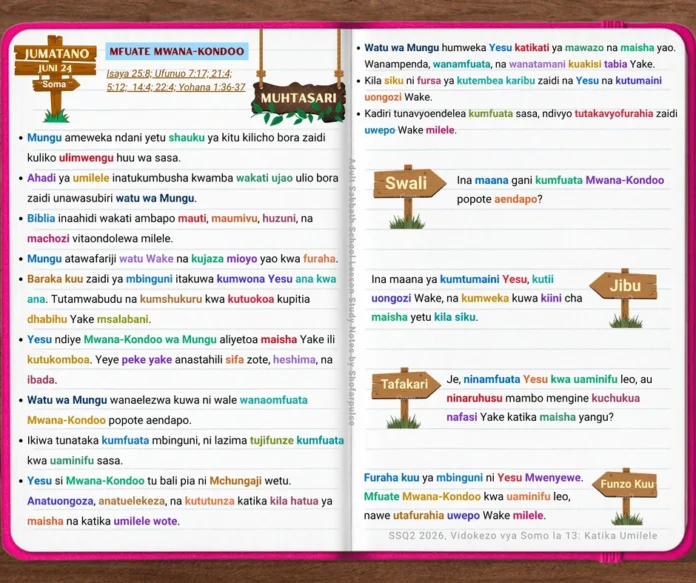Click the Muhtasari hanging wooden sign

point(298,99)
